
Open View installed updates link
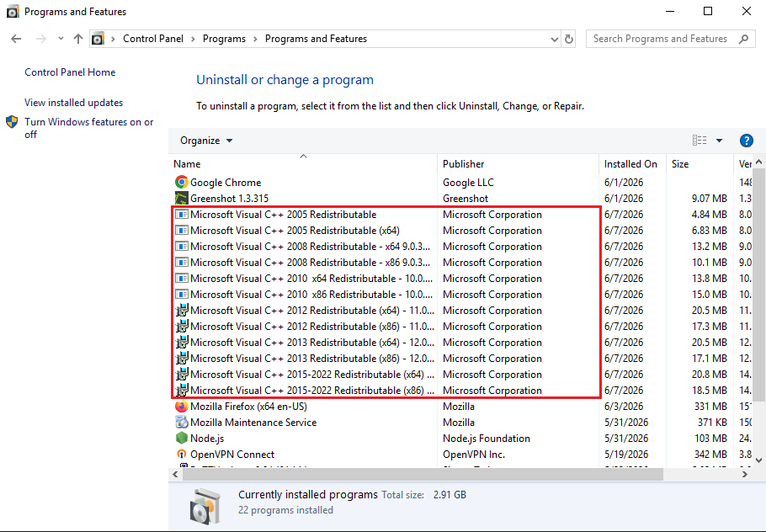point(74,103)
